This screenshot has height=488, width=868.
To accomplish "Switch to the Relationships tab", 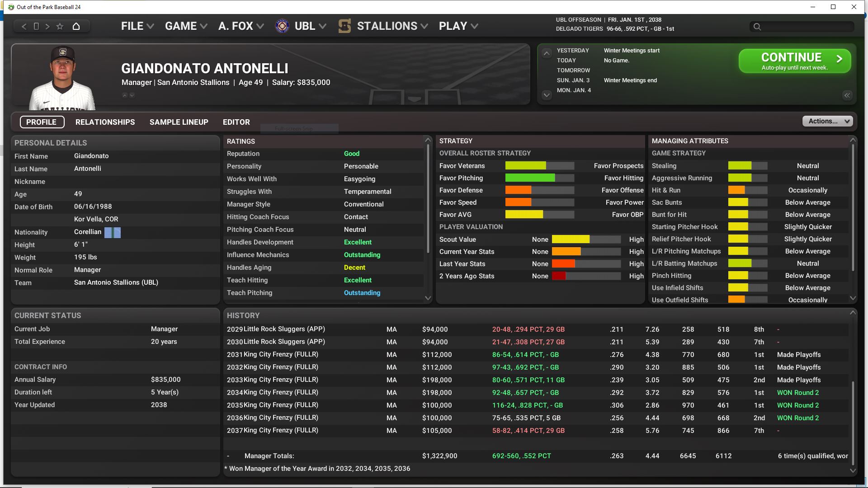I will (105, 122).
